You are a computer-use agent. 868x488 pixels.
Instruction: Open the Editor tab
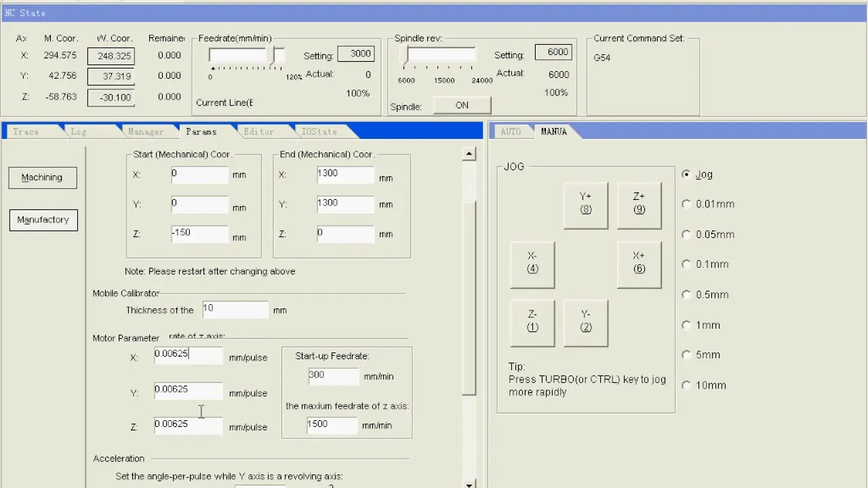[260, 131]
